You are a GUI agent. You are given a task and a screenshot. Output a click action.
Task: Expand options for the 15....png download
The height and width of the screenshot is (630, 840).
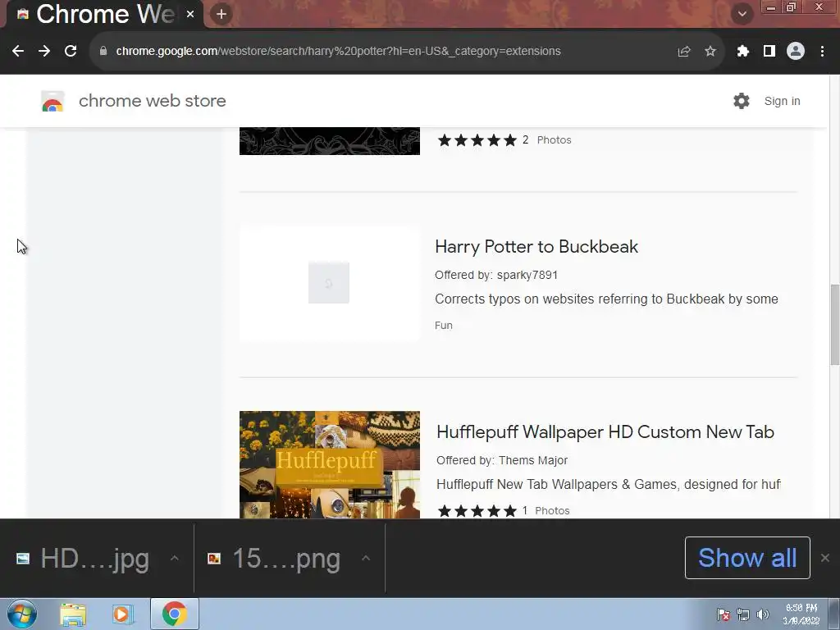point(366,558)
